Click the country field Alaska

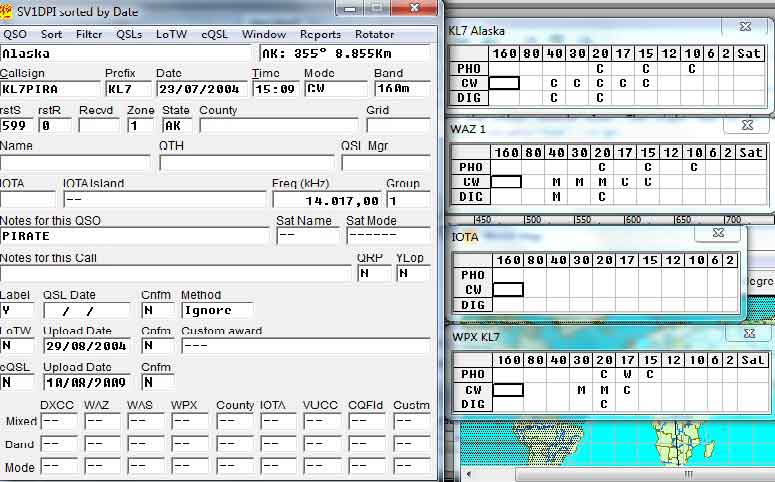pos(126,53)
